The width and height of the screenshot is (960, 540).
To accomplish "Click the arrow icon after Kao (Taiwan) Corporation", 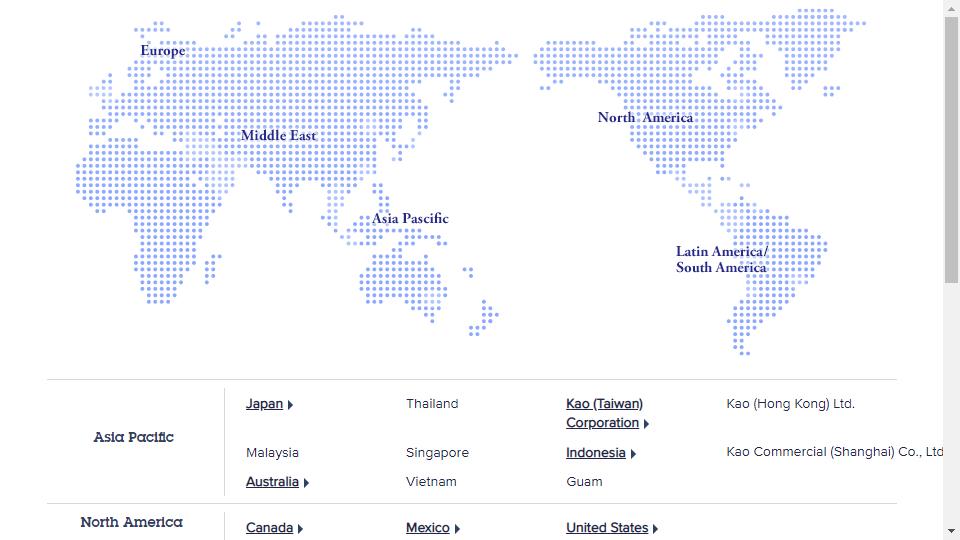I will (x=646, y=424).
